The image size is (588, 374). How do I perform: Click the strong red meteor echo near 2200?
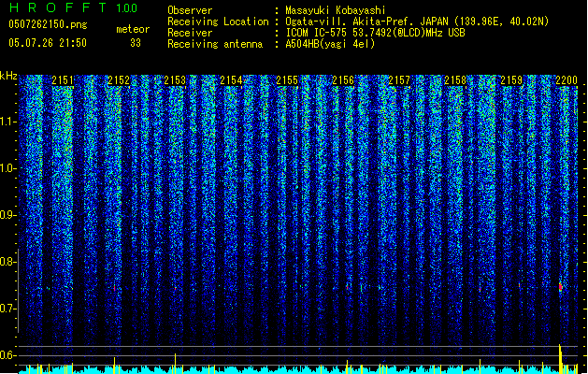point(560,287)
